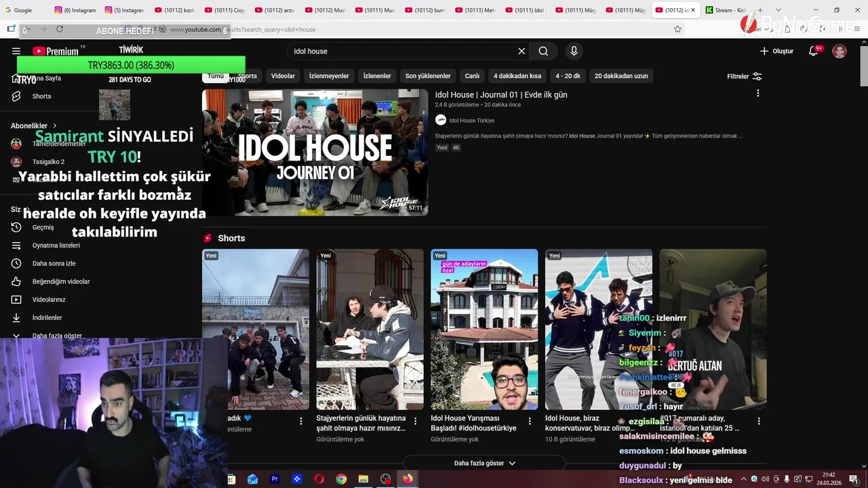Open Beğendiğim videolar list
The height and width of the screenshot is (488, 868).
[61, 281]
